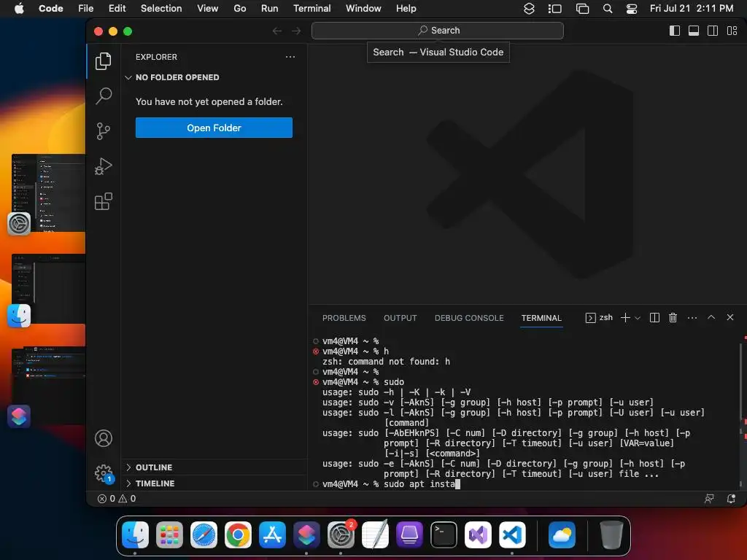The height and width of the screenshot is (560, 747).
Task: Select Finder window thumbnail in Stage Manager
Action: point(49,289)
